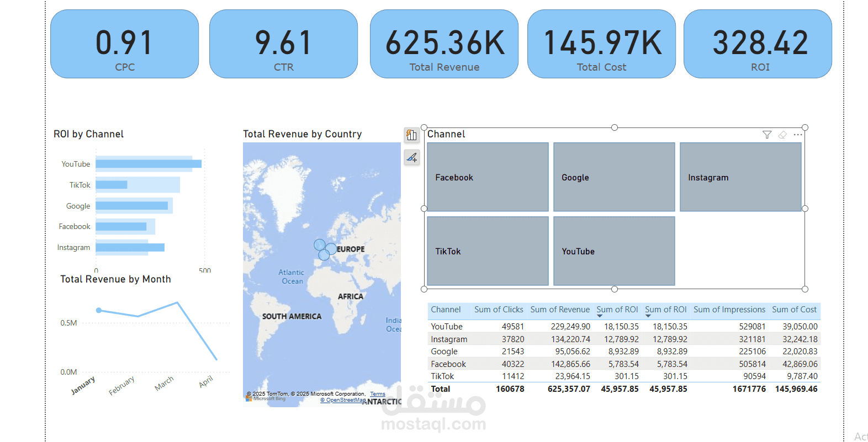Select the YouTube slicer tile
This screenshot has height=442, width=868.
(x=614, y=251)
